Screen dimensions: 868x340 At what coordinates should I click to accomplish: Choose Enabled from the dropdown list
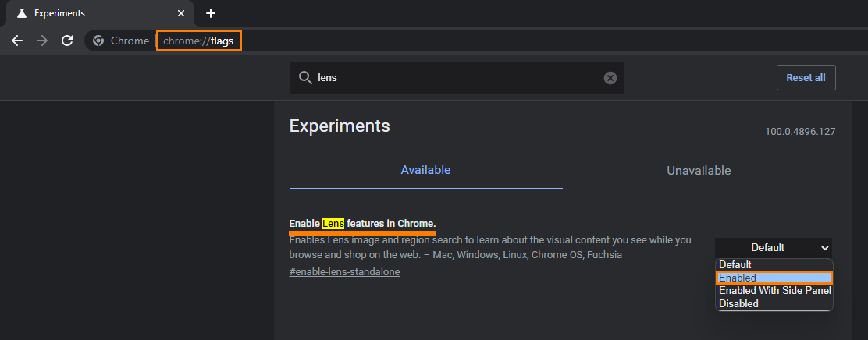pos(774,278)
